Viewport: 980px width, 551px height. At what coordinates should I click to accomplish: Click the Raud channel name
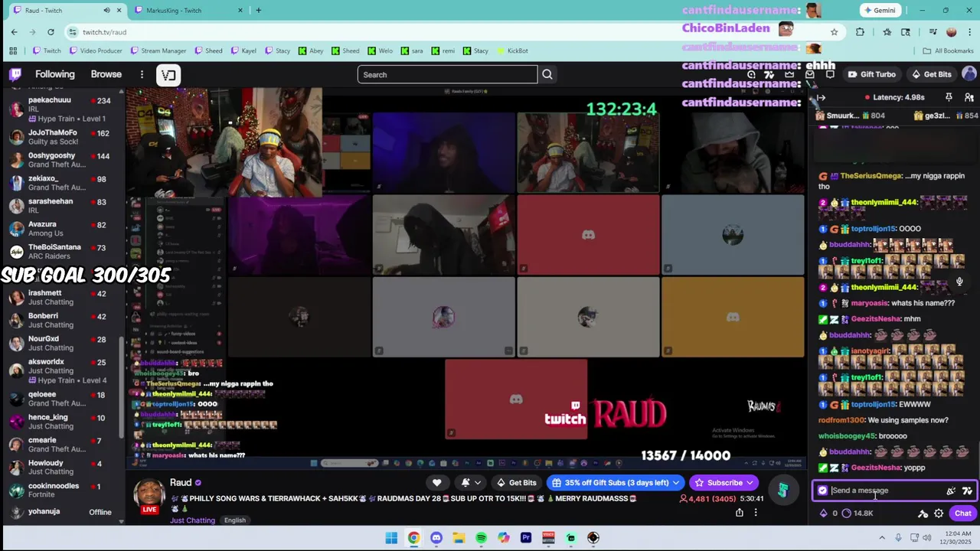181,482
